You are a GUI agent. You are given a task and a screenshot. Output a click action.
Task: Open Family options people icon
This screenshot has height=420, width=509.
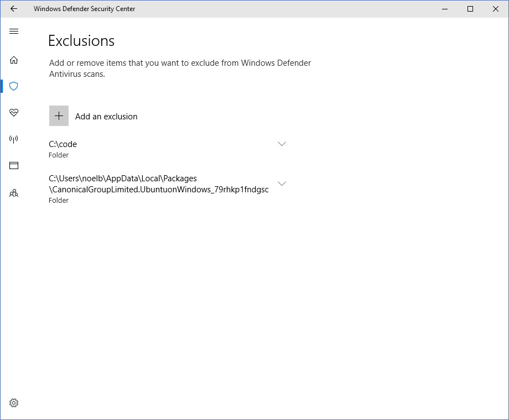[14, 193]
